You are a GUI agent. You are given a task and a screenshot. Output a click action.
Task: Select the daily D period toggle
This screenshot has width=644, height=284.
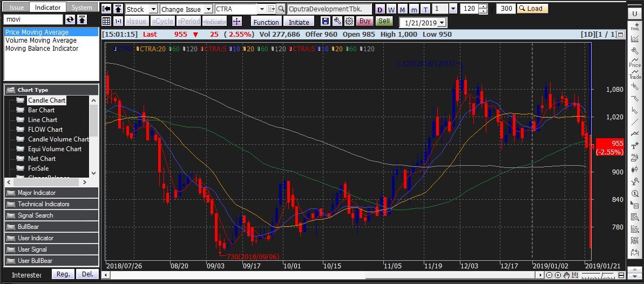coord(379,9)
